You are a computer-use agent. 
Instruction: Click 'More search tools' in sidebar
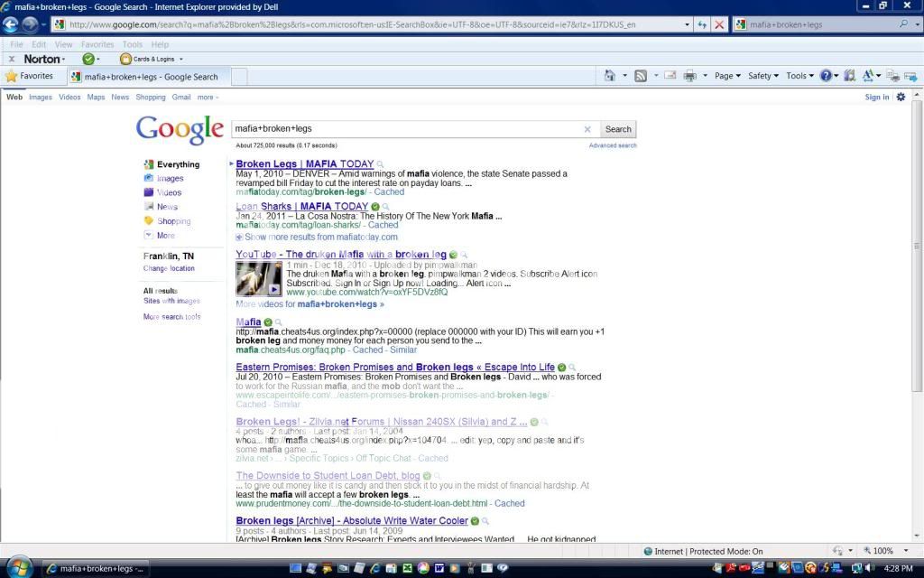(171, 317)
